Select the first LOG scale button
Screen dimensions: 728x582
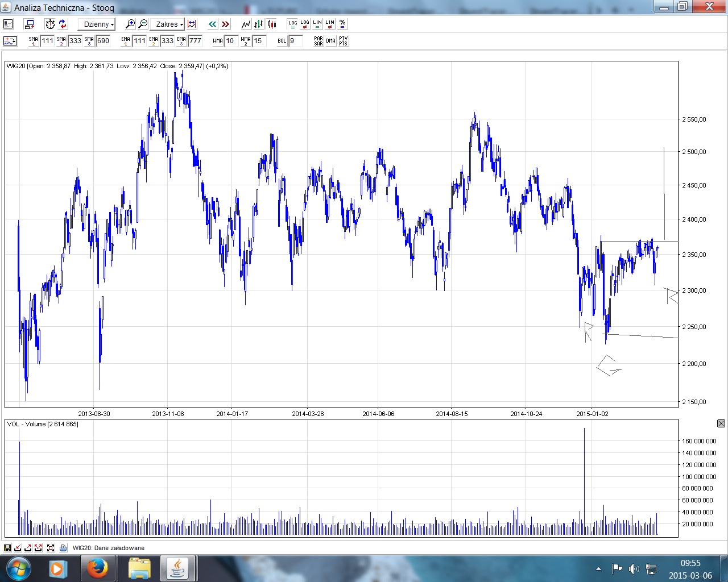coord(292,24)
